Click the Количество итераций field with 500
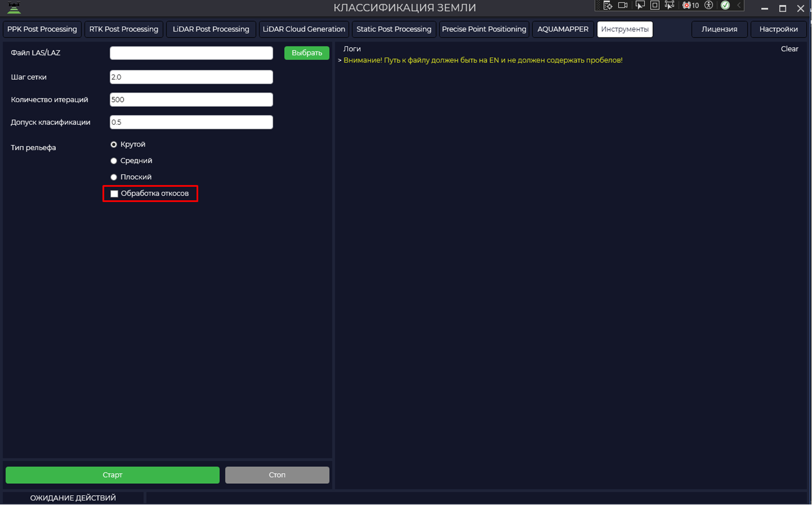 click(191, 100)
